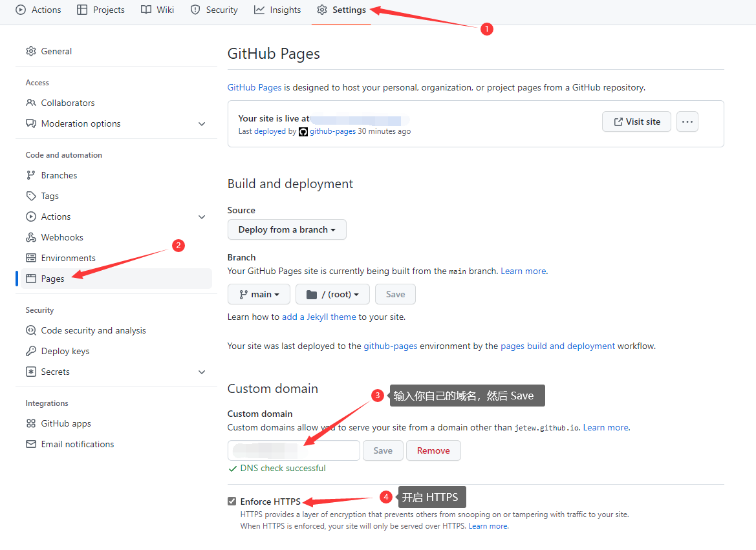Switch to the Insights tab

277,10
